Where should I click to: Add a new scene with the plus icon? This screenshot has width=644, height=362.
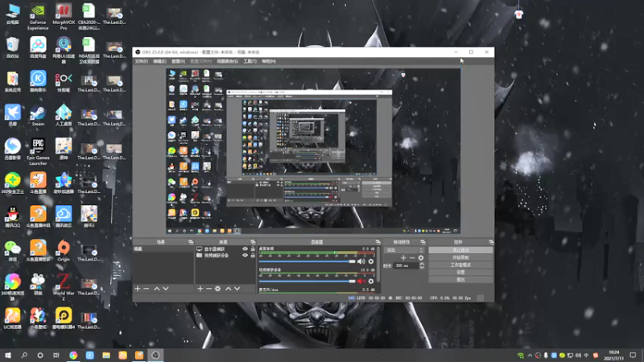coord(138,289)
